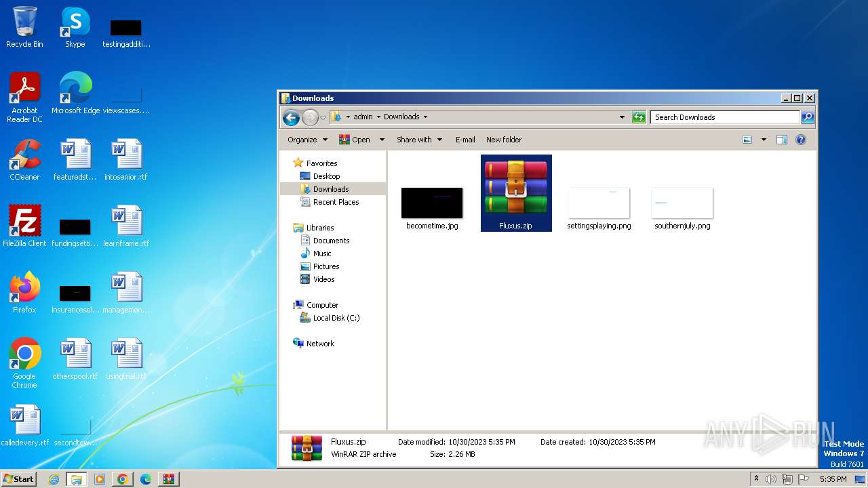Select the insurancesel... desktop file

[x=75, y=298]
